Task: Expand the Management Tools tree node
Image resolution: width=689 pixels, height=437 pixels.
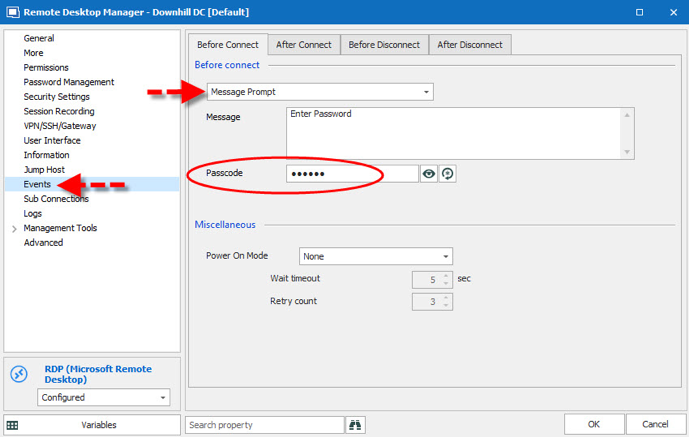Action: (x=13, y=228)
